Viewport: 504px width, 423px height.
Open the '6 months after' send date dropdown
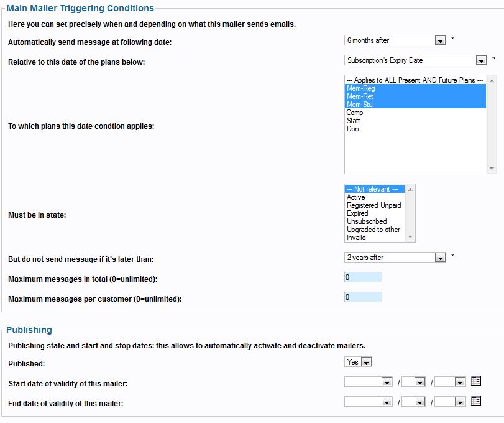(395, 40)
